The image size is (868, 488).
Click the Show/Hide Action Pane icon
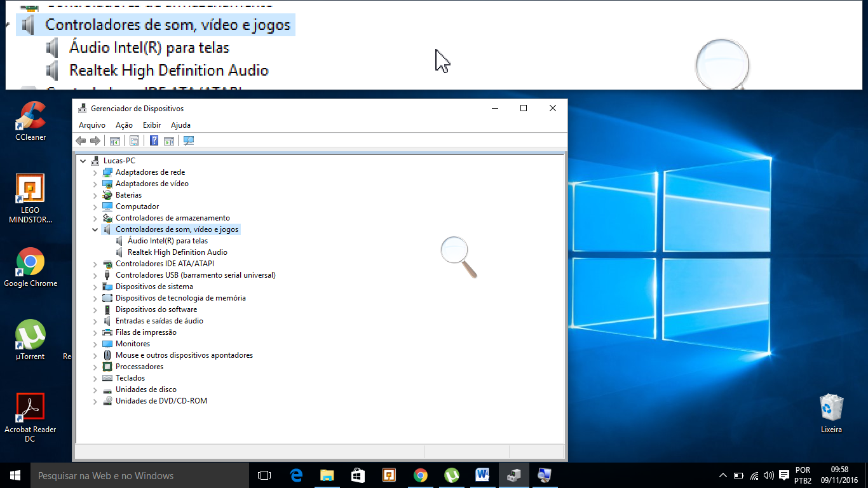pos(169,140)
